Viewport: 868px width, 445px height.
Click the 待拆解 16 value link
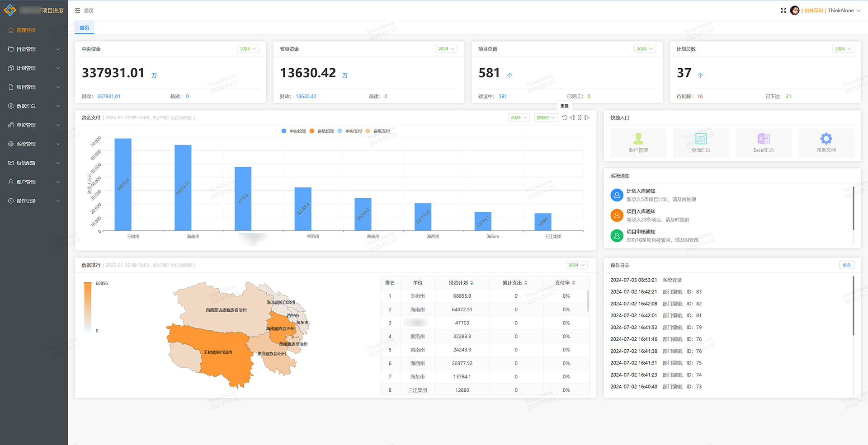[700, 96]
